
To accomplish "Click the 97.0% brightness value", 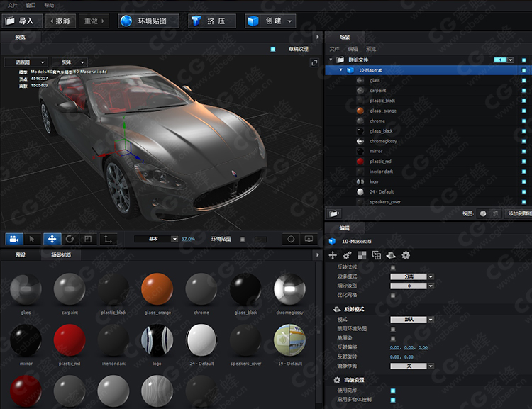I will 188,240.
